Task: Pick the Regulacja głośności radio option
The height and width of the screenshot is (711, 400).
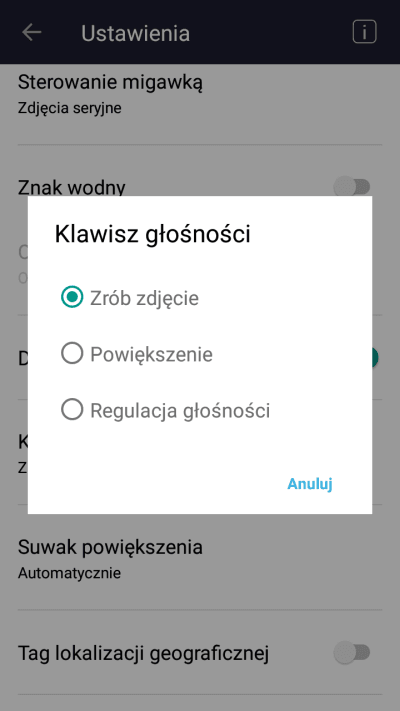Action: coord(72,409)
